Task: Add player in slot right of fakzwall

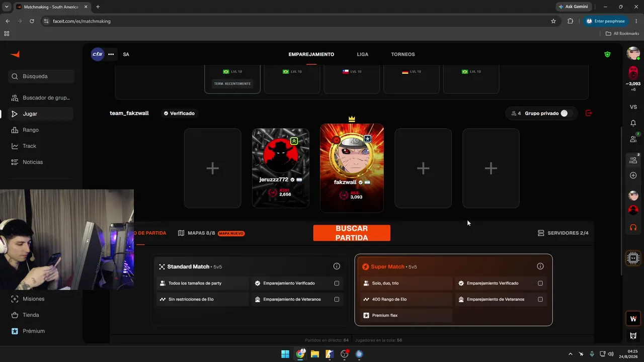Action: point(423,168)
